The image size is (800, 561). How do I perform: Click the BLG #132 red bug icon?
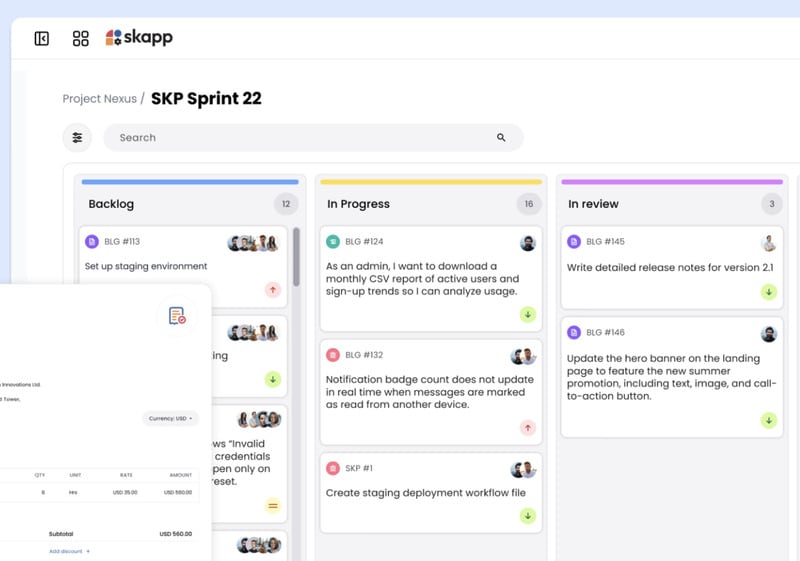click(x=333, y=355)
